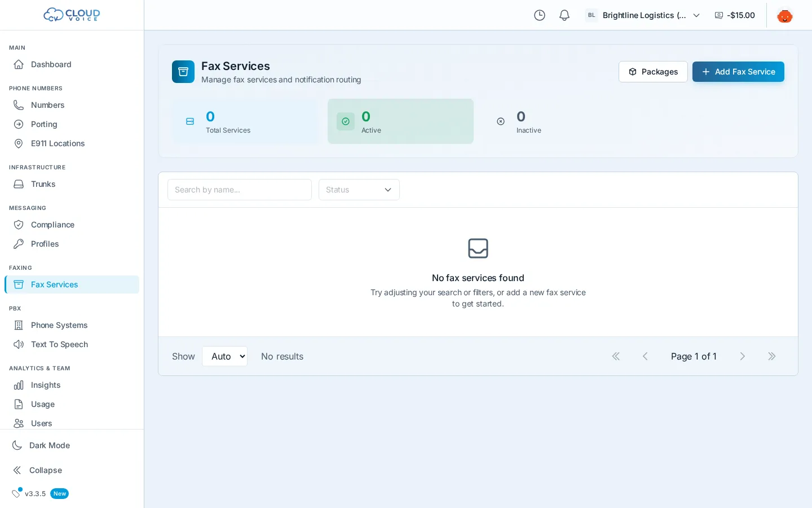The width and height of the screenshot is (812, 508).
Task: Open the Packages button
Action: point(653,72)
